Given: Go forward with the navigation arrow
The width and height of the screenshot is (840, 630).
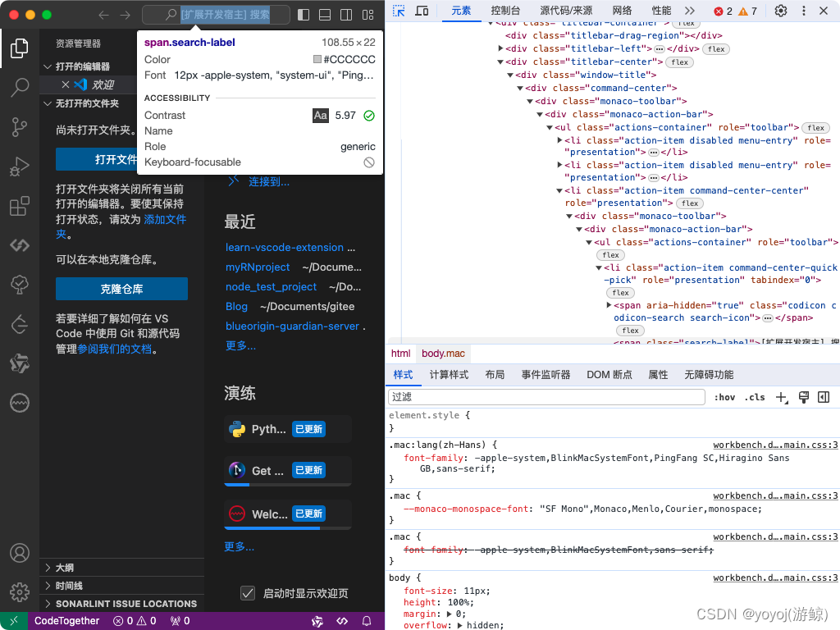Looking at the screenshot, I should click(x=125, y=15).
